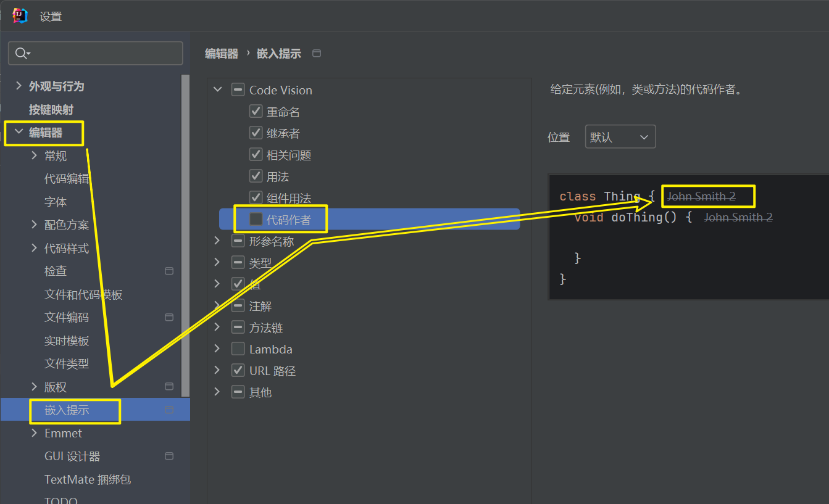
Task: Click the IntelliJ IDEA logo icon
Action: tap(20, 16)
